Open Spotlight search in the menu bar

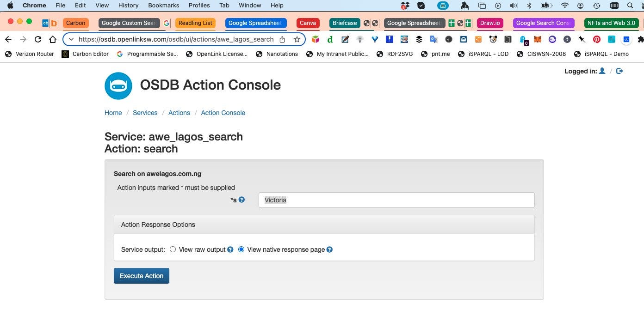pyautogui.click(x=630, y=6)
